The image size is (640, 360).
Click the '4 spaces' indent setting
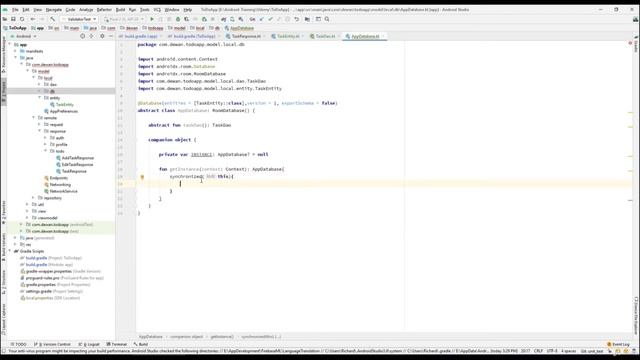(x=569, y=351)
